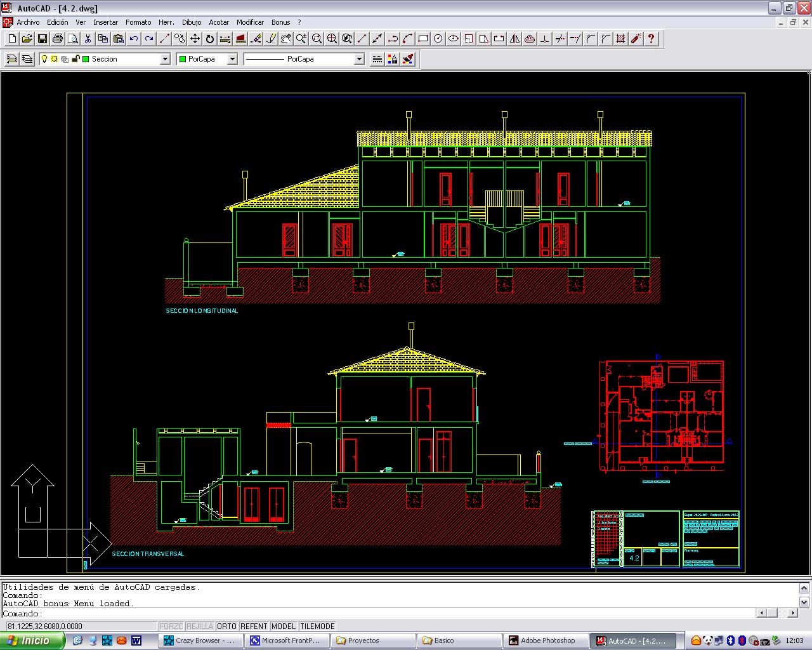
Task: Select the Undo arrow icon
Action: pyautogui.click(x=134, y=39)
